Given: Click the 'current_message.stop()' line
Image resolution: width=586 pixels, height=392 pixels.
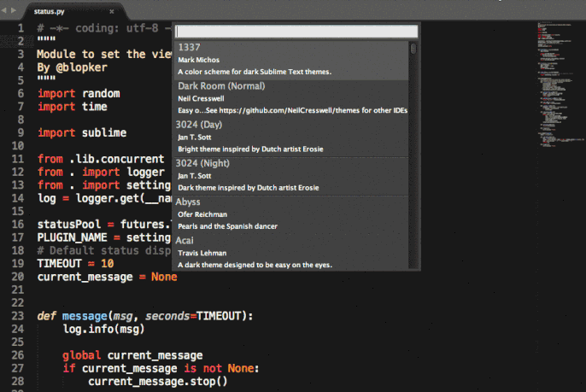Looking at the screenshot, I should pos(158,382).
